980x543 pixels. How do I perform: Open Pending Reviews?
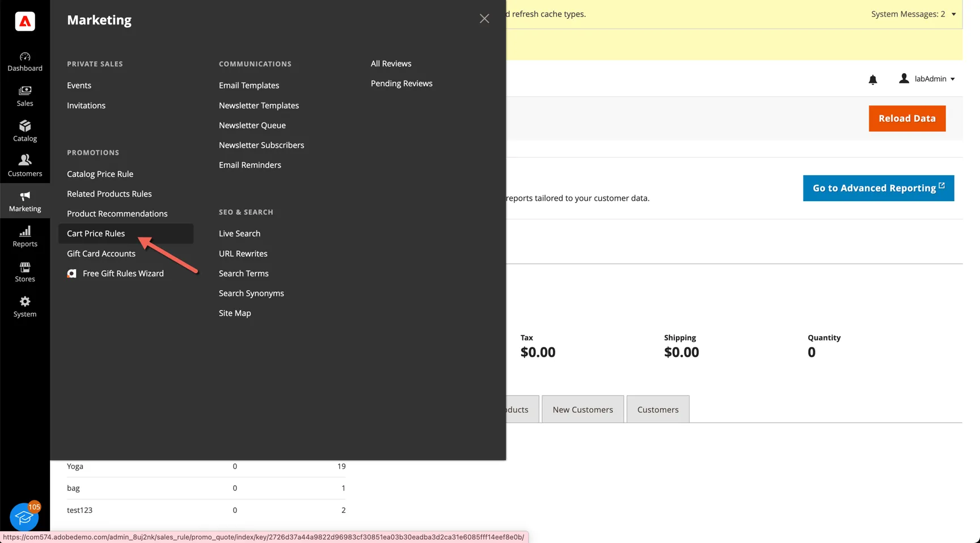(x=402, y=83)
